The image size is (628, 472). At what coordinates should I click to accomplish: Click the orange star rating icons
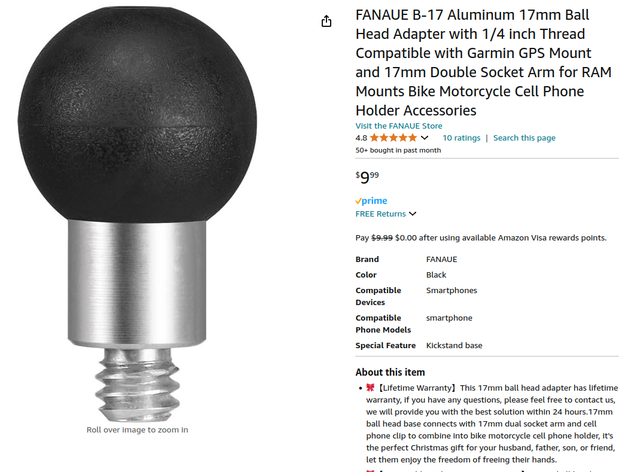pyautogui.click(x=393, y=138)
